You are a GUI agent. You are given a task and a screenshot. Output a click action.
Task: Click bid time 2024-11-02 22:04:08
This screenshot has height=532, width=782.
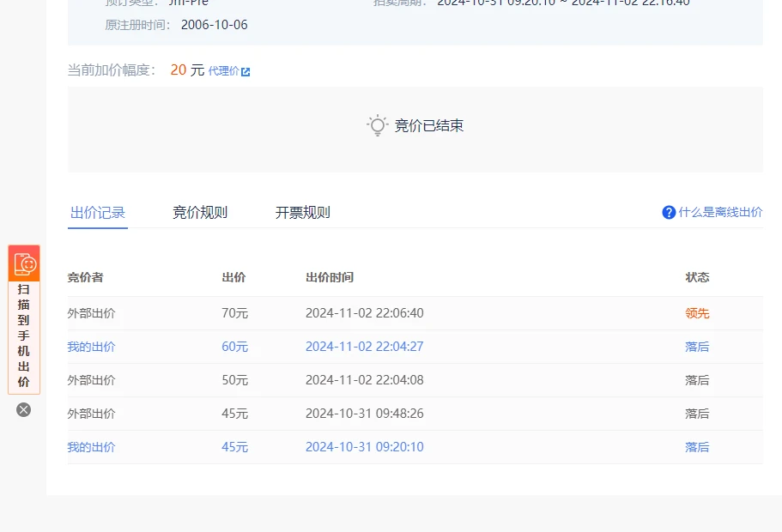[x=365, y=380]
